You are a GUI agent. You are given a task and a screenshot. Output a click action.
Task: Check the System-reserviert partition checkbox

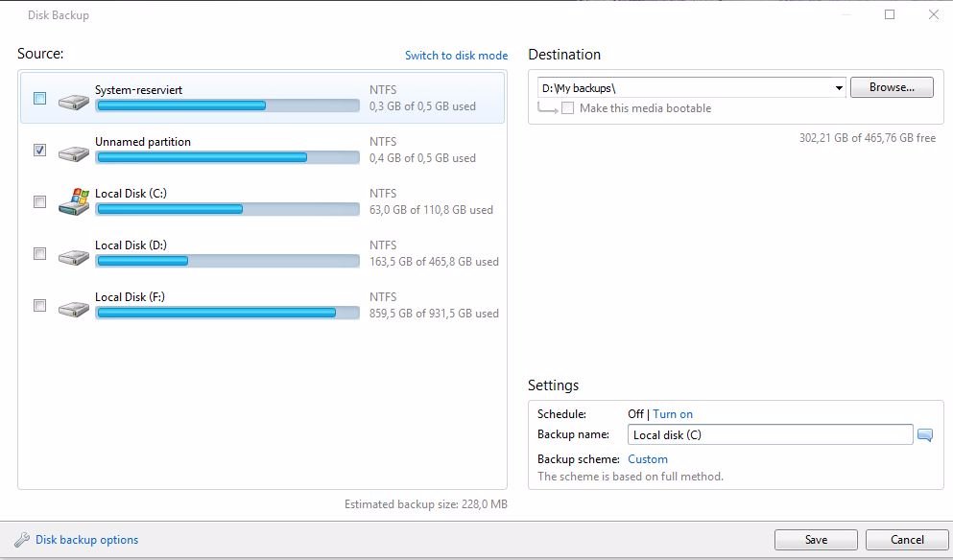pos(39,98)
